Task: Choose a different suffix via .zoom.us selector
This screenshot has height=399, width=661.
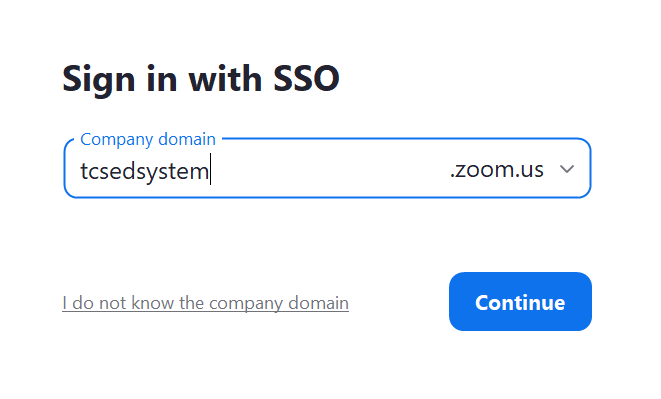Action: [x=512, y=169]
